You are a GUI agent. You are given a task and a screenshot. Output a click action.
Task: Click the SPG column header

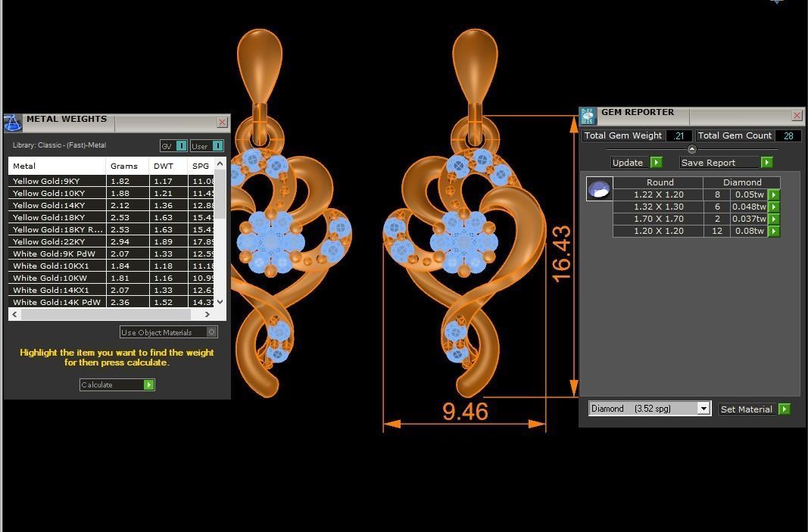pos(201,166)
